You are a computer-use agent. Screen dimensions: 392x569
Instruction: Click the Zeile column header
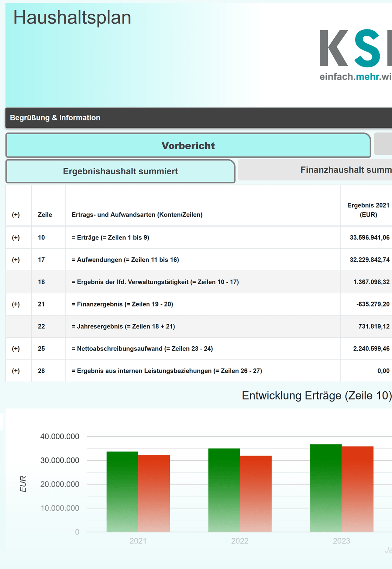click(45, 215)
